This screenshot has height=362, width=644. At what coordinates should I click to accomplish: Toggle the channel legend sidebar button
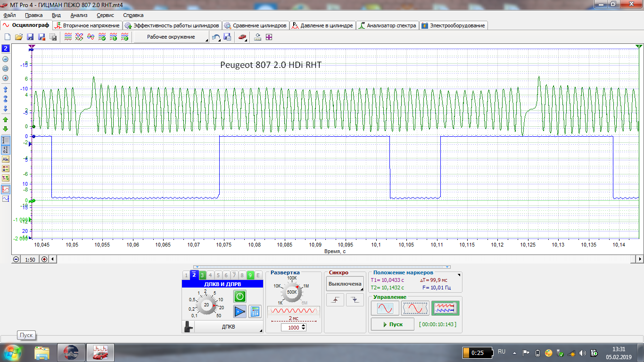(x=6, y=168)
